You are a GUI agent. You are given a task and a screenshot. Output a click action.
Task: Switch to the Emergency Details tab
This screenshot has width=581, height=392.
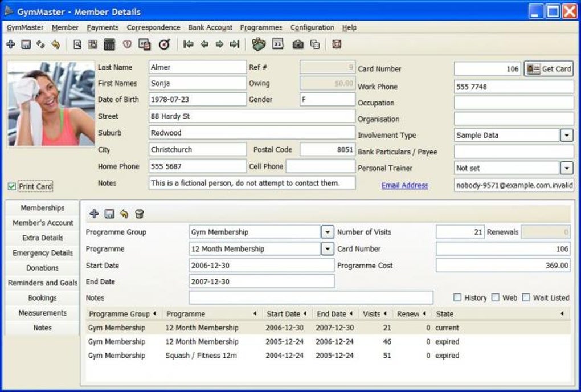pos(43,253)
